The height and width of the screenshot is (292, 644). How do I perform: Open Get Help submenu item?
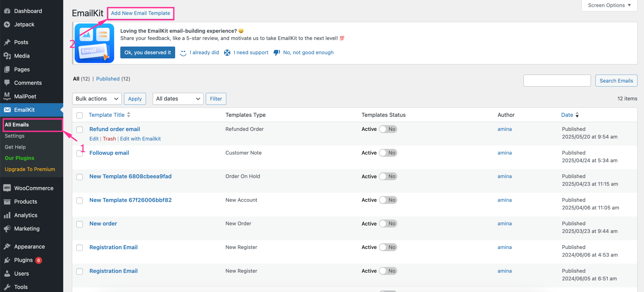[15, 147]
